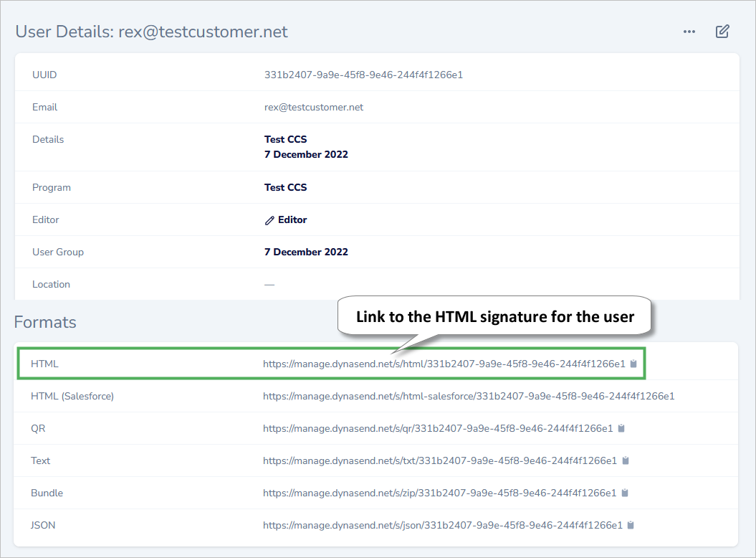This screenshot has height=558, width=756.
Task: Open 7 December 2022 in Details row
Action: coord(306,154)
